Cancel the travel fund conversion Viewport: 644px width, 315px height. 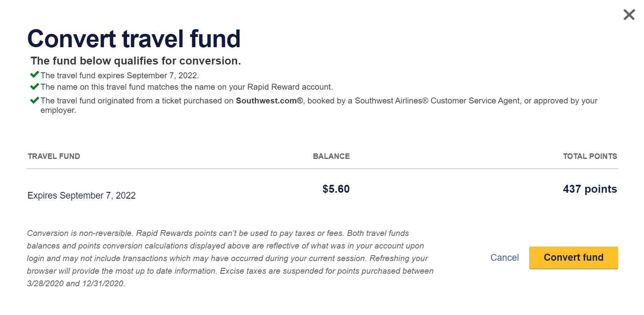coord(504,258)
